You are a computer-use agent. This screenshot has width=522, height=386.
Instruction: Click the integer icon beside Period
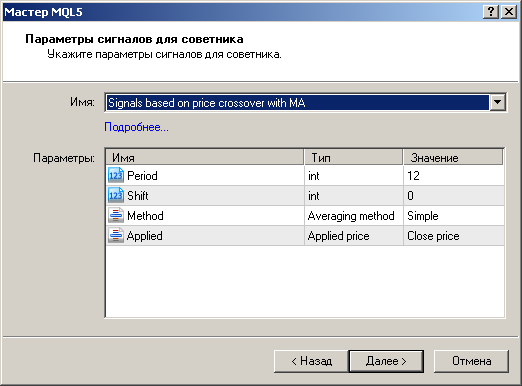click(116, 175)
